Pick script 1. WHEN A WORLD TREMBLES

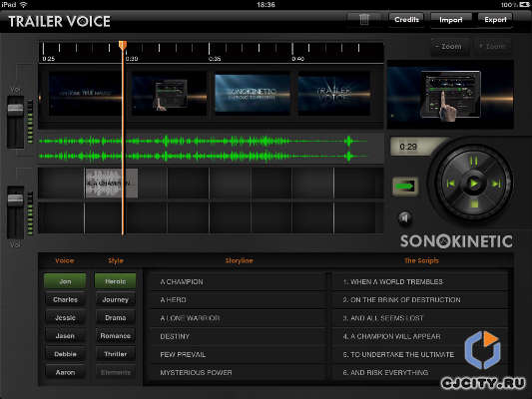pos(421,281)
